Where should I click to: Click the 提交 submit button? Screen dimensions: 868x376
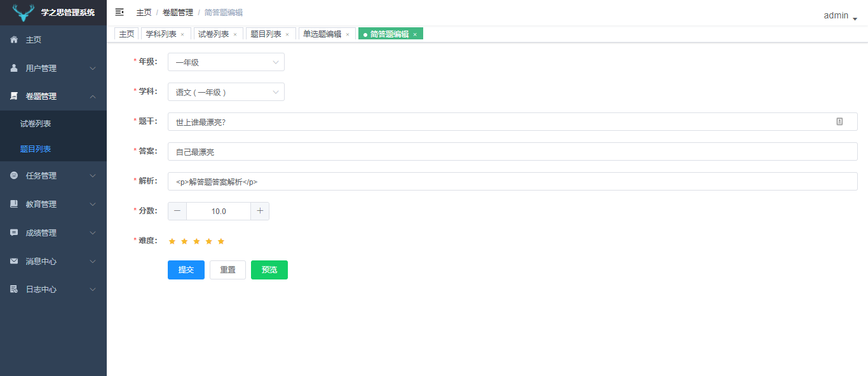click(186, 269)
